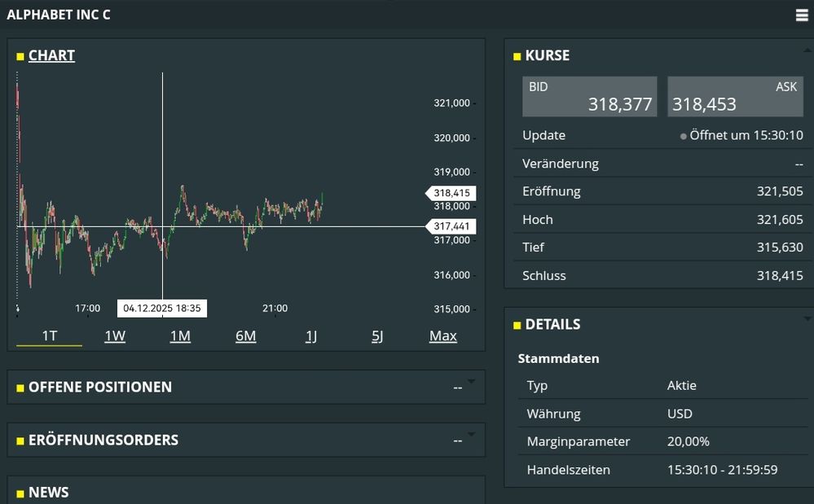
Task: Click the 04.12.2025 18:35 crosshair time label
Action: (162, 309)
